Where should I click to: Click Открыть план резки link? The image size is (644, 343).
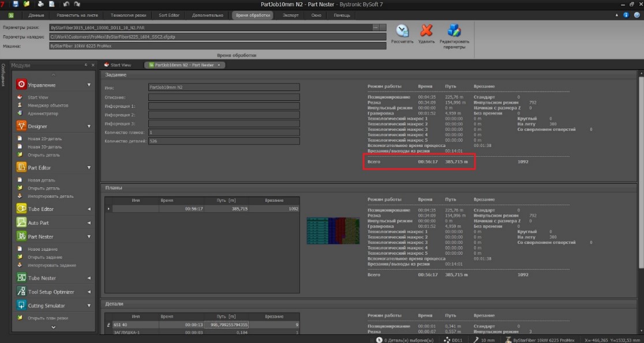click(48, 318)
